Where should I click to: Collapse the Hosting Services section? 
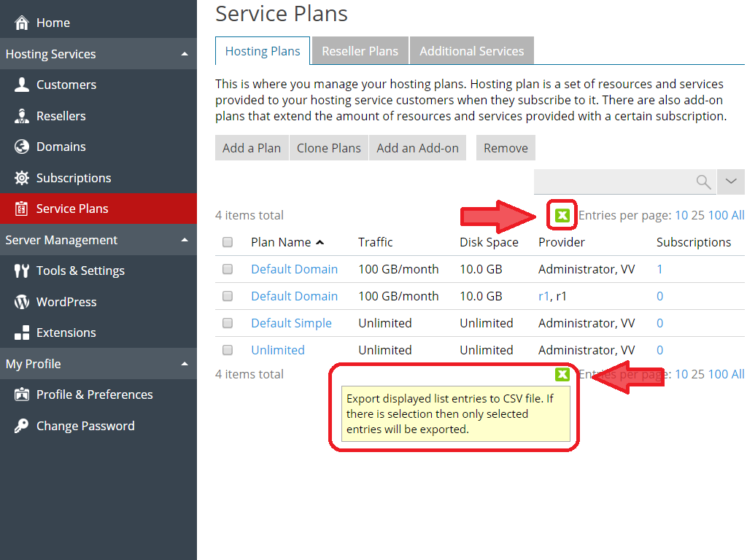click(x=185, y=54)
